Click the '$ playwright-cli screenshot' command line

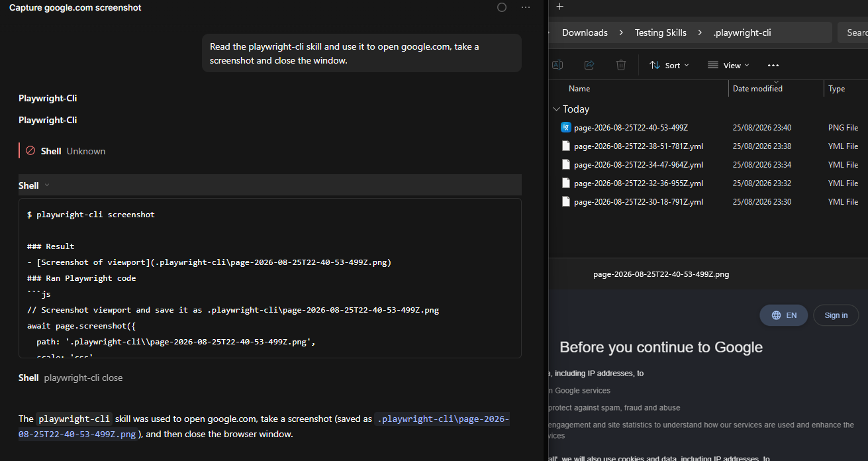(x=91, y=215)
